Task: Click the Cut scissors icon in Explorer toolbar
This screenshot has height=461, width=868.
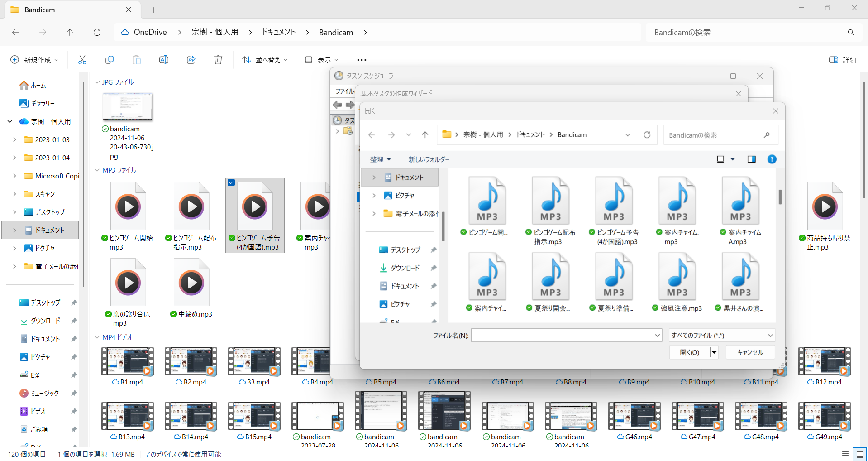Action: point(82,60)
